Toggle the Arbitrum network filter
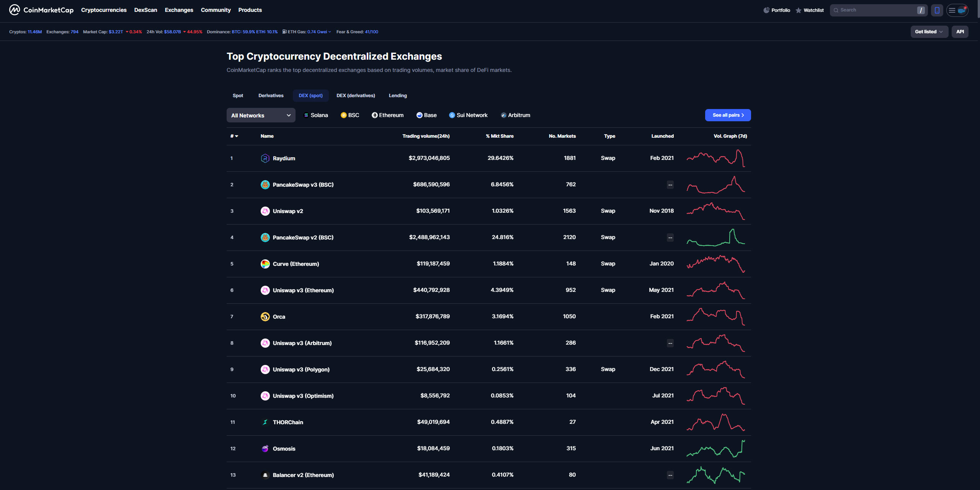This screenshot has height=490, width=980. [x=515, y=115]
